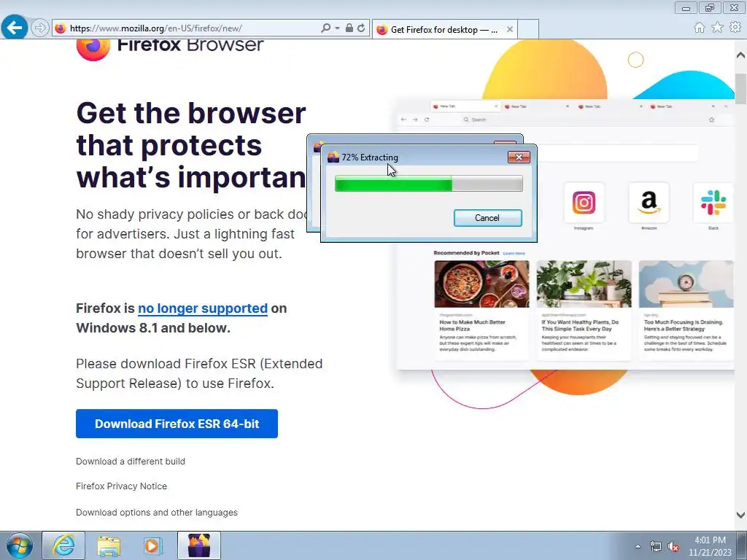Close the 72% Extracting dialog with X
This screenshot has width=747, height=560.
(x=519, y=157)
